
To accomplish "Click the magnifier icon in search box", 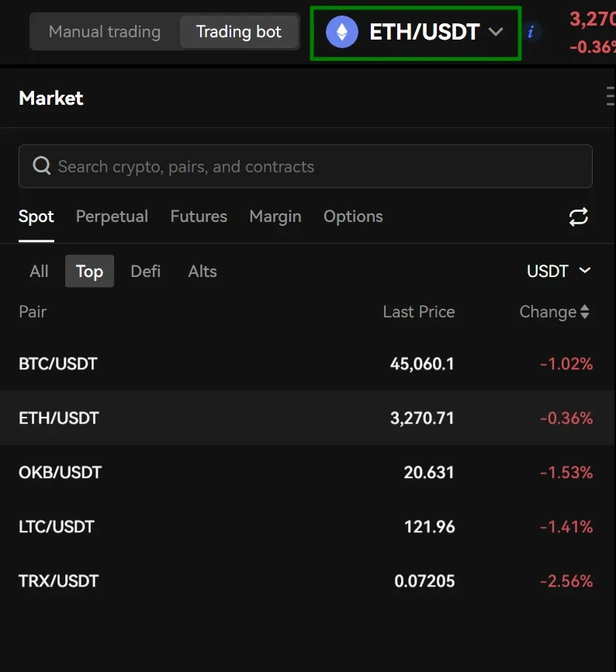I will (42, 166).
